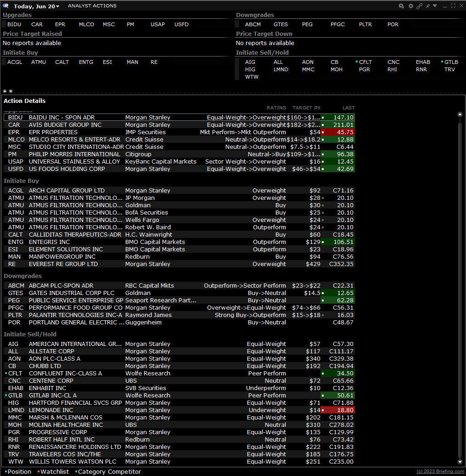
Task: Open the triangle dropdown menu beside the pin
Action: click(435, 6)
